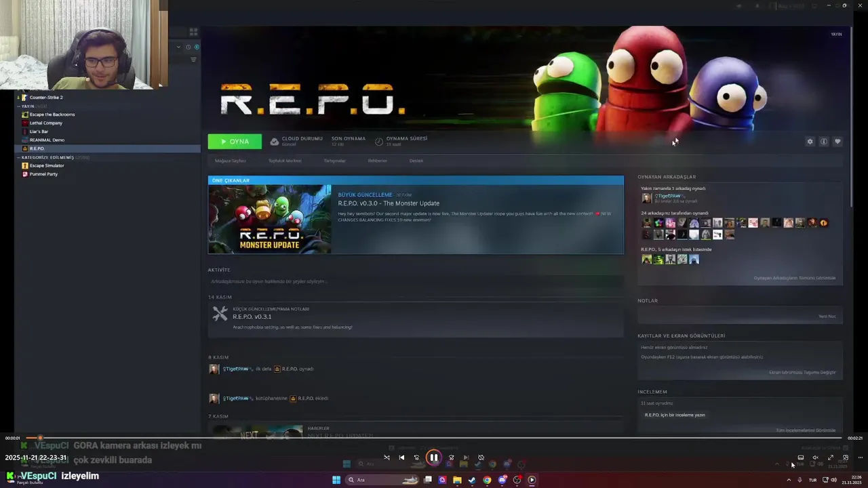Select Escape Simulator in library
868x488 pixels.
[x=107, y=165]
